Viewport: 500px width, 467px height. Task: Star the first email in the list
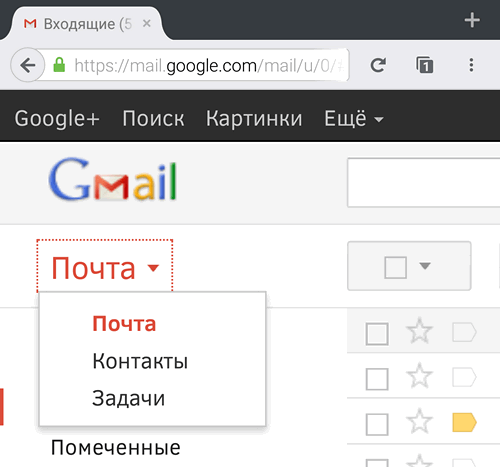tap(419, 331)
